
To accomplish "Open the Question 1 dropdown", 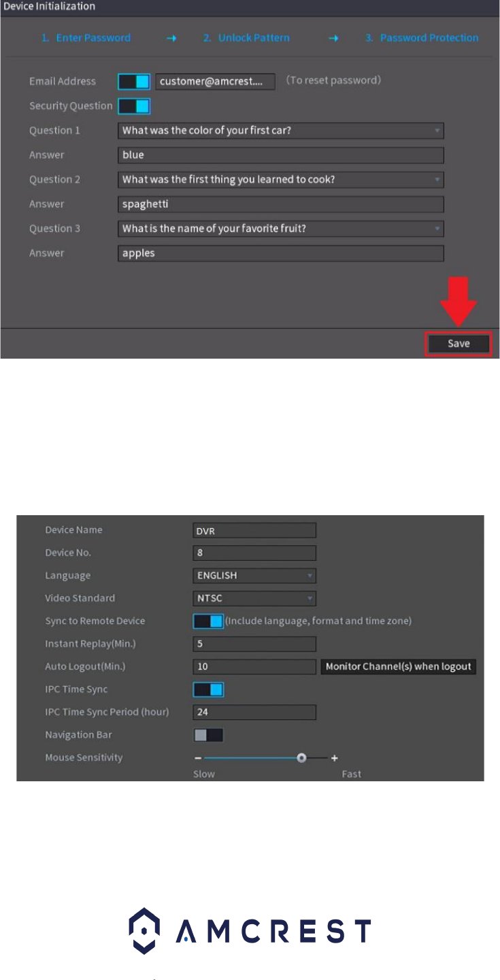I will pos(281,131).
